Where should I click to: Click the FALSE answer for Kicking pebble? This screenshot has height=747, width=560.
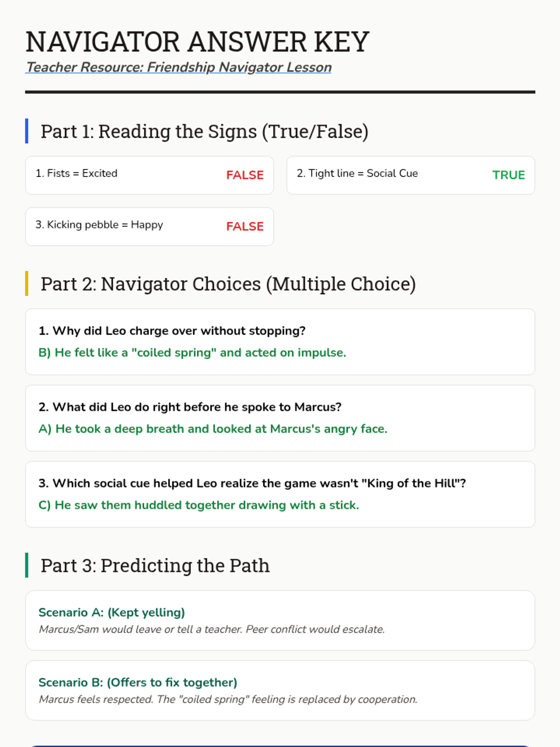click(x=245, y=226)
